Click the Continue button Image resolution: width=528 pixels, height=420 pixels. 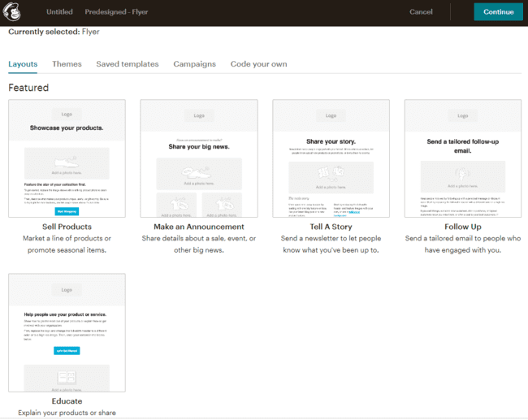499,12
